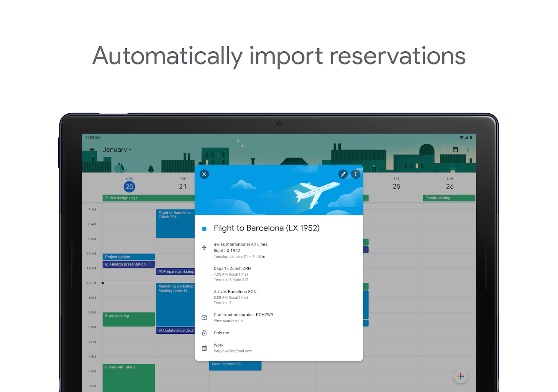
Task: Click the View source email link
Action: click(x=229, y=321)
